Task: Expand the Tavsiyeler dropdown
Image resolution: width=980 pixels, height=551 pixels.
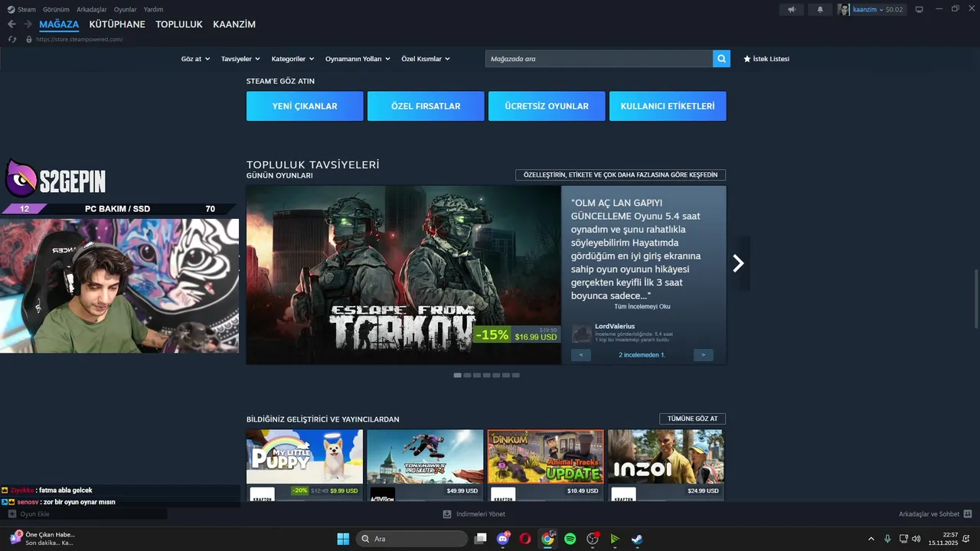Action: 240,59
